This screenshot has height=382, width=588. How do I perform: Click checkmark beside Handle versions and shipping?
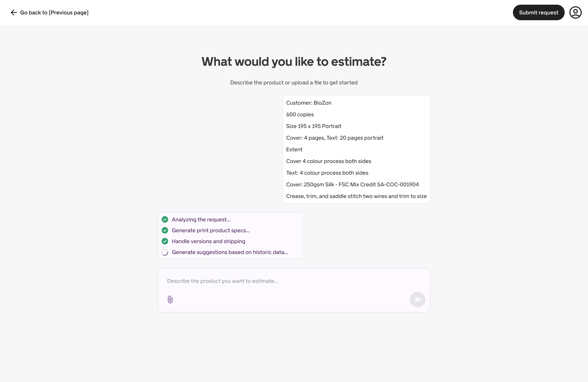coord(165,241)
